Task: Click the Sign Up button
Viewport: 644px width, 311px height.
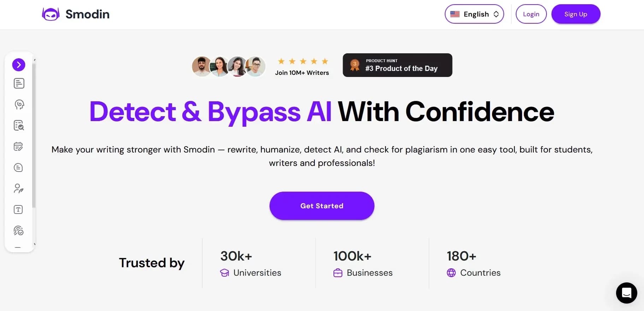Action: coord(575,14)
